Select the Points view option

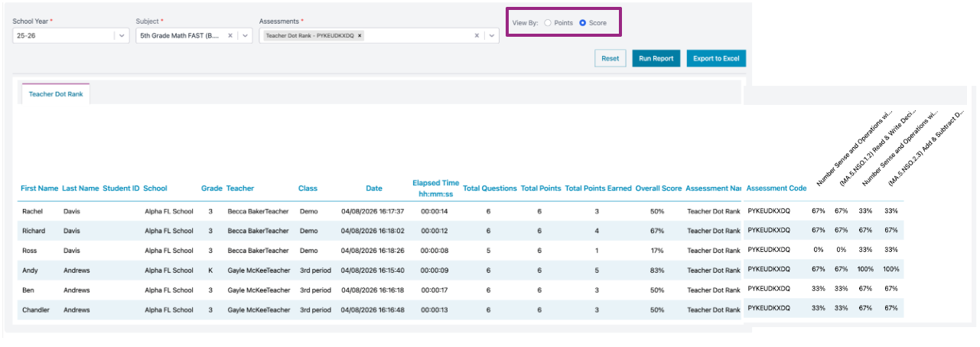548,23
